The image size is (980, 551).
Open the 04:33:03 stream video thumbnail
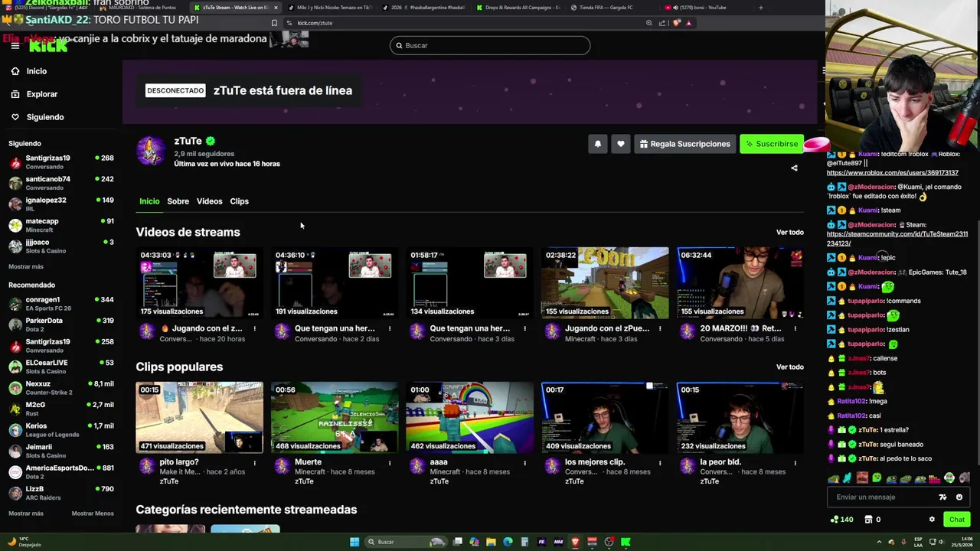[199, 282]
